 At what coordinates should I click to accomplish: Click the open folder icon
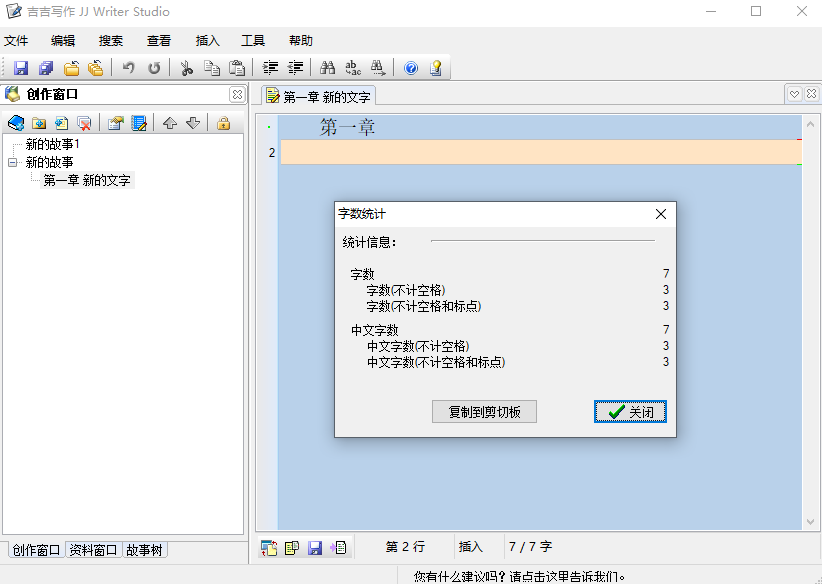click(72, 68)
